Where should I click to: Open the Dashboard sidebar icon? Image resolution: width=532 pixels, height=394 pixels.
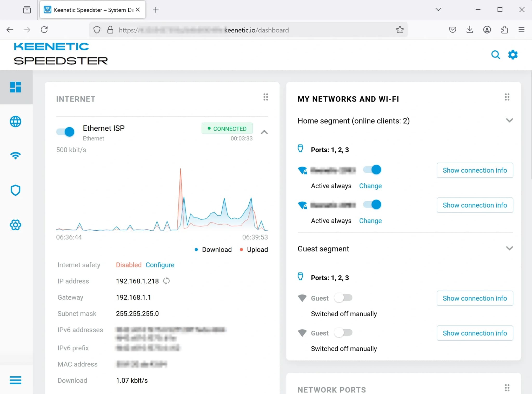click(15, 87)
